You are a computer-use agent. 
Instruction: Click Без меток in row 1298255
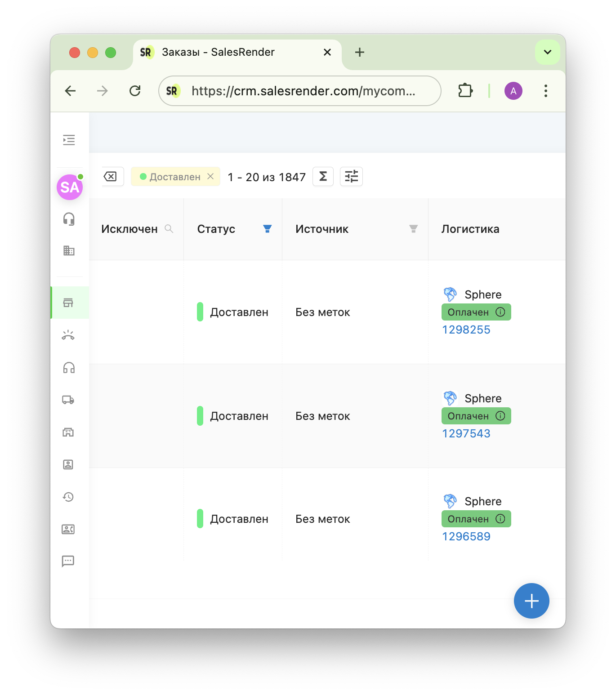tap(323, 312)
